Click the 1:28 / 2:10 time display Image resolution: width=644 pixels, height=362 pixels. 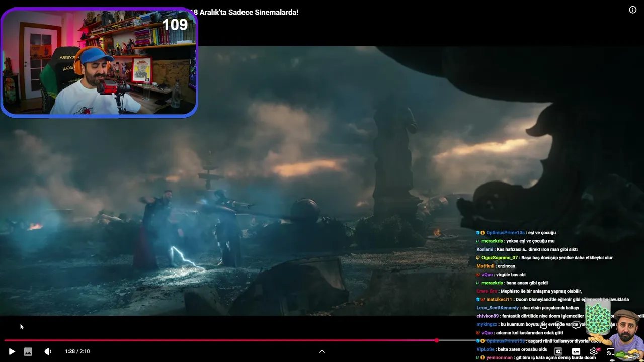click(77, 352)
